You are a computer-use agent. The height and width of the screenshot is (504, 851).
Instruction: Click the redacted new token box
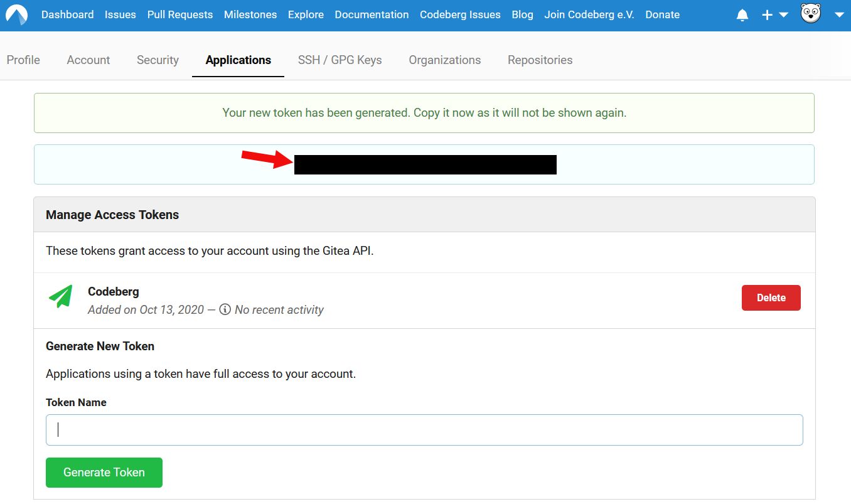click(425, 164)
